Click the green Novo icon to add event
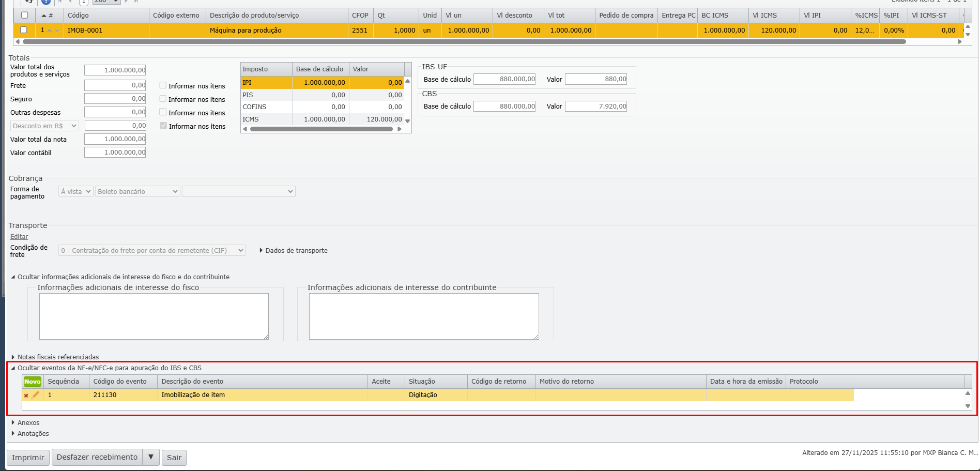This screenshot has width=980, height=471. (32, 382)
